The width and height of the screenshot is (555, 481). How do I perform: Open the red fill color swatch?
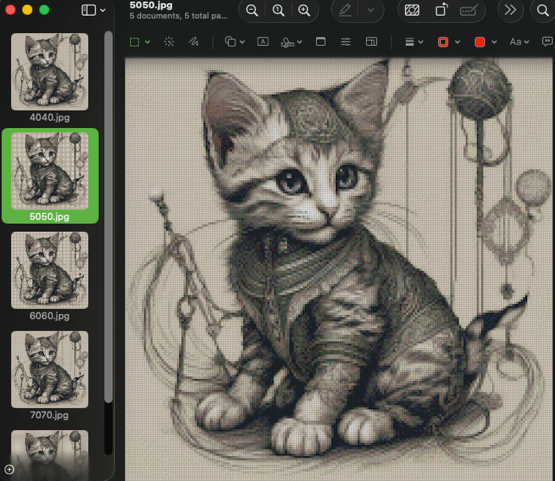pos(485,42)
